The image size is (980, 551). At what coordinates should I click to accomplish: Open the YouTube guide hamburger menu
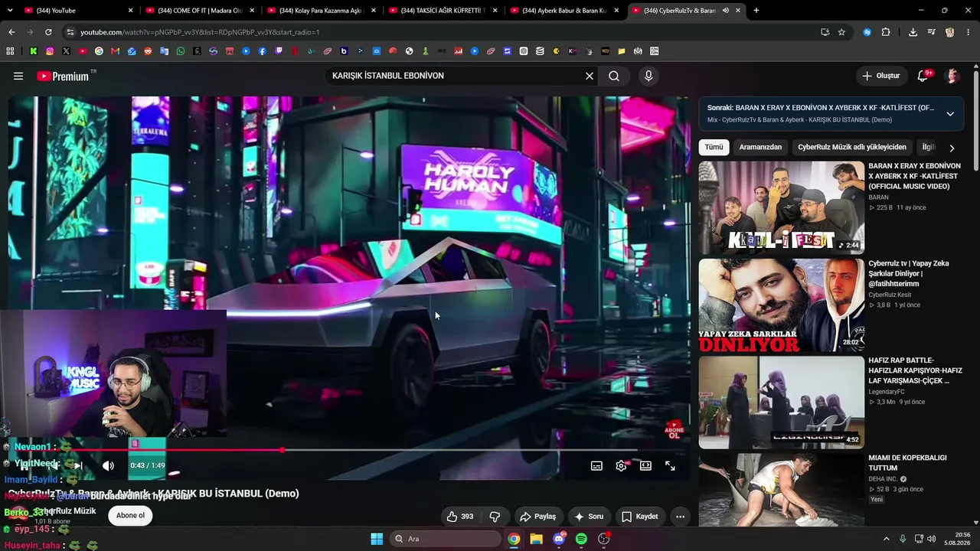[x=18, y=76]
